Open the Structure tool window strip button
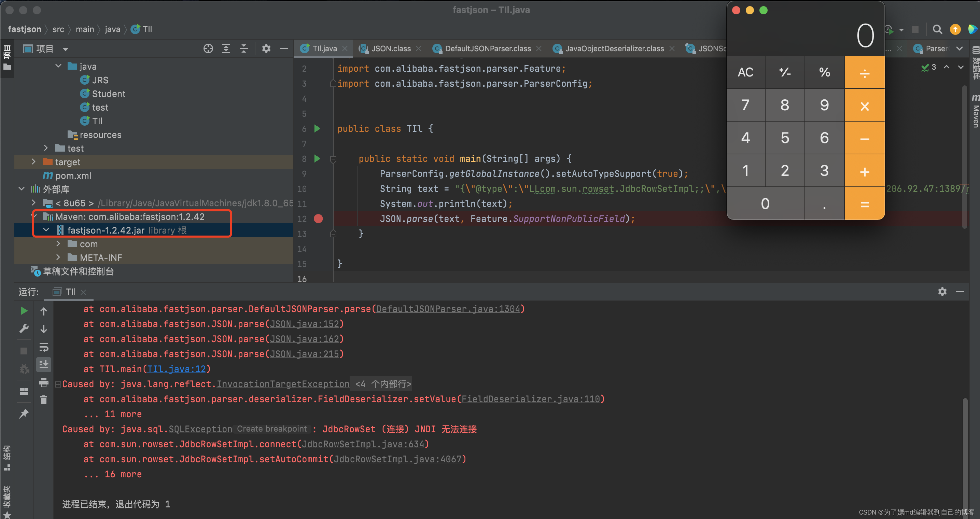 (x=7, y=458)
